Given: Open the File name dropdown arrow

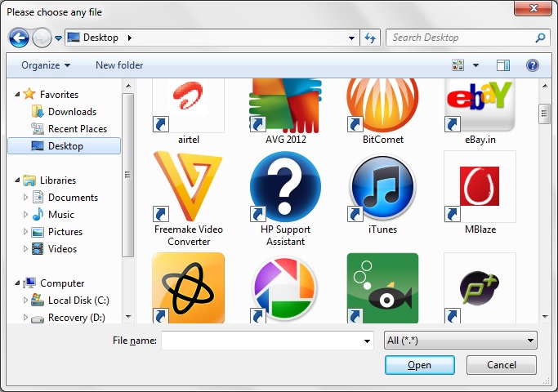Looking at the screenshot, I should tap(367, 341).
